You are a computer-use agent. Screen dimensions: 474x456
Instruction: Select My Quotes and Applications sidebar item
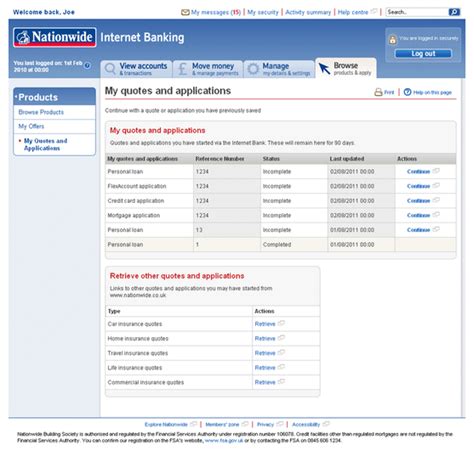coord(45,144)
